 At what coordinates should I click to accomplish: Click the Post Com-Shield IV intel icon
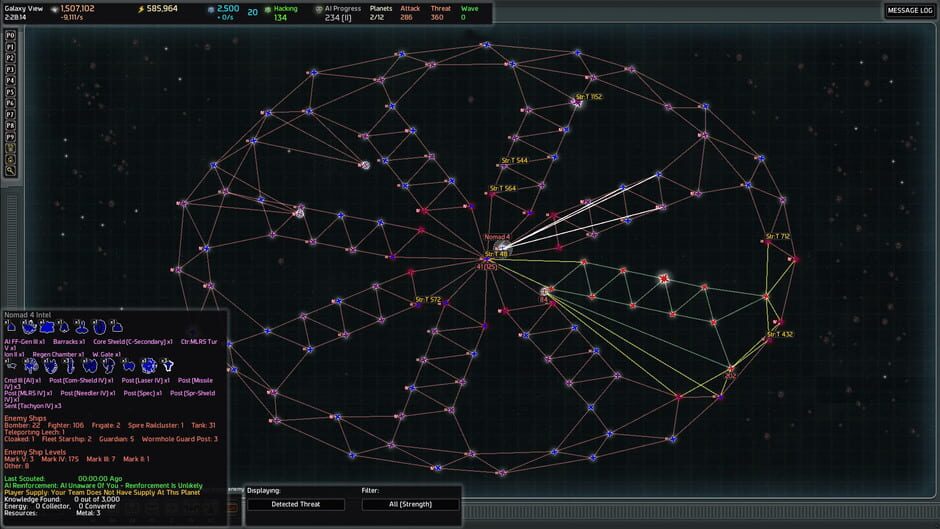(x=31, y=366)
